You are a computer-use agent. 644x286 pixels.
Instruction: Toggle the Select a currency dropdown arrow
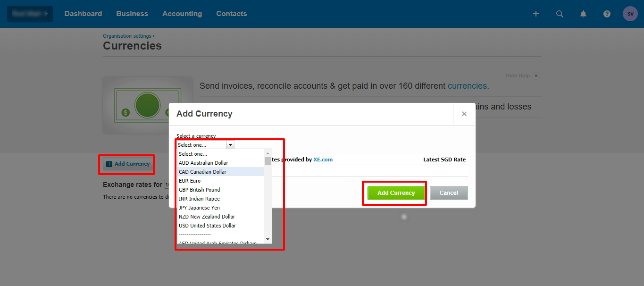230,145
